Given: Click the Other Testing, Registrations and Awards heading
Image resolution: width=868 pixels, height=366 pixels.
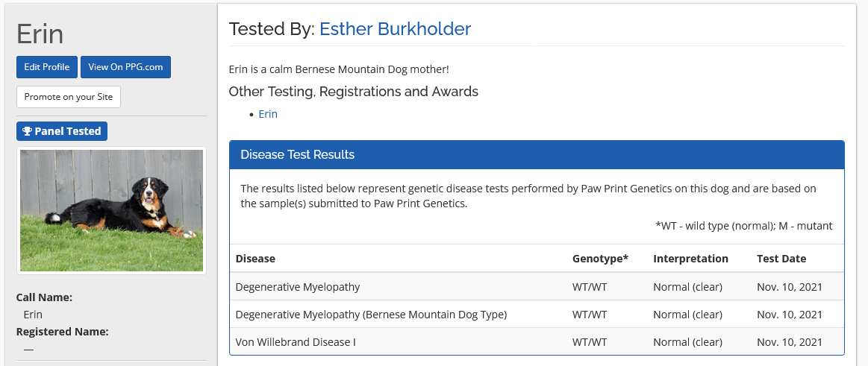Looking at the screenshot, I should (353, 92).
